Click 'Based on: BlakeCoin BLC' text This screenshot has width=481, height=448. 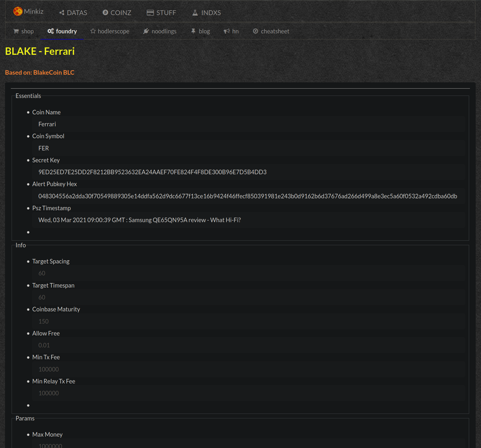click(40, 73)
